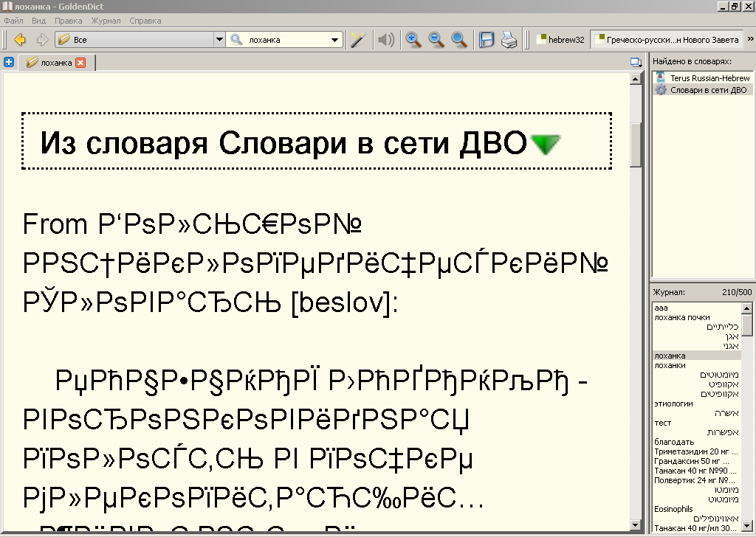Zoom in on the article text
756x537 pixels.
(x=413, y=40)
